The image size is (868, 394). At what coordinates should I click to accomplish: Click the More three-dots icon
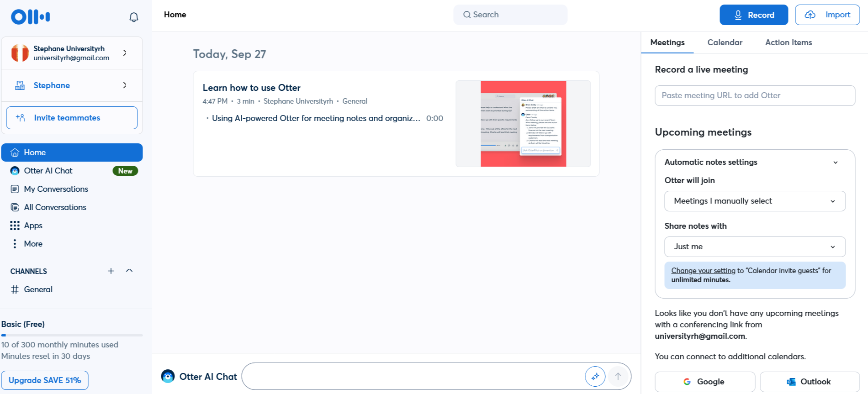point(15,244)
